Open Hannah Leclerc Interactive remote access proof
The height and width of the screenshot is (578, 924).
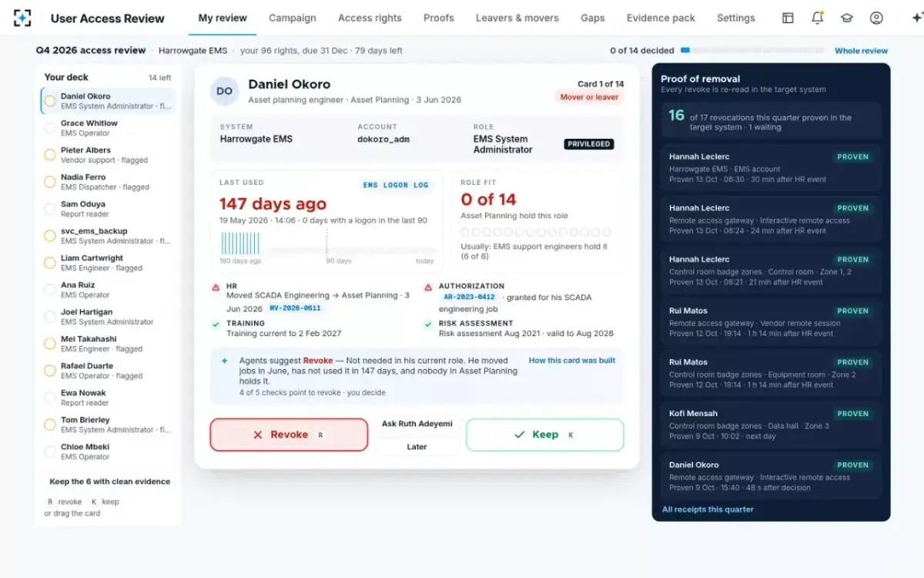click(x=771, y=220)
